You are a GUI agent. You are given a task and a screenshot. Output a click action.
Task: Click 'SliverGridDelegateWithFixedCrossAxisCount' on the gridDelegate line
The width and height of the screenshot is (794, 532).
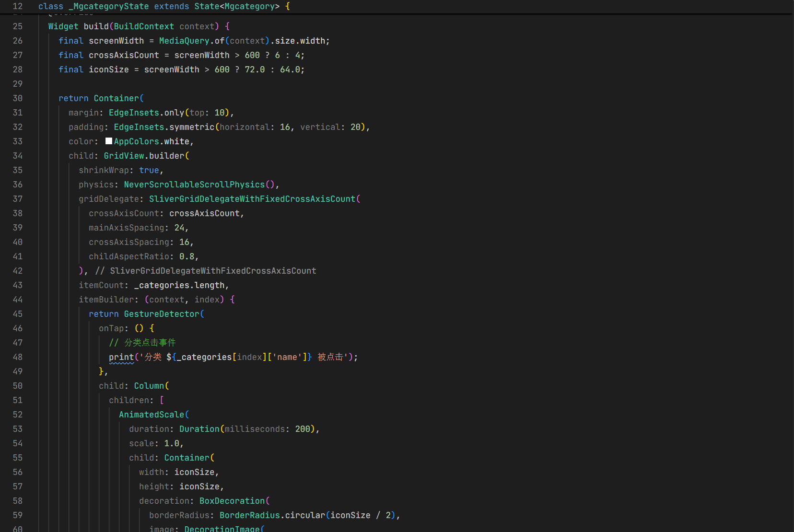point(252,199)
